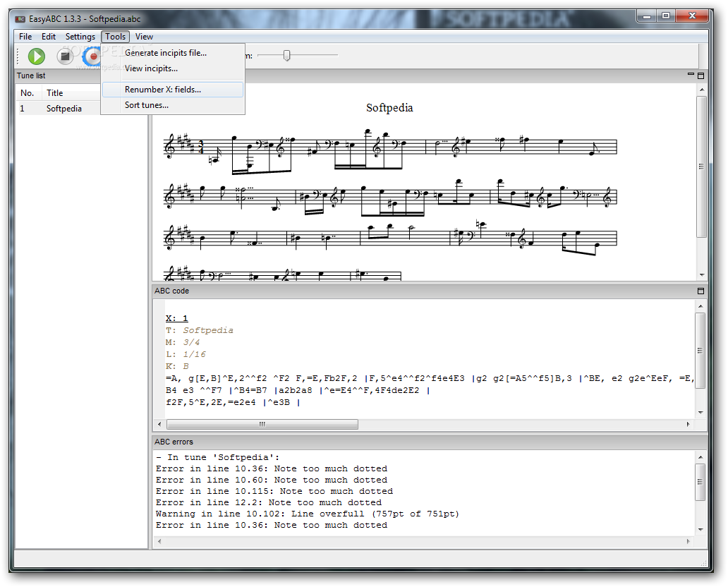Click the toolbar slider handle
The width and height of the screenshot is (728, 587).
(286, 56)
